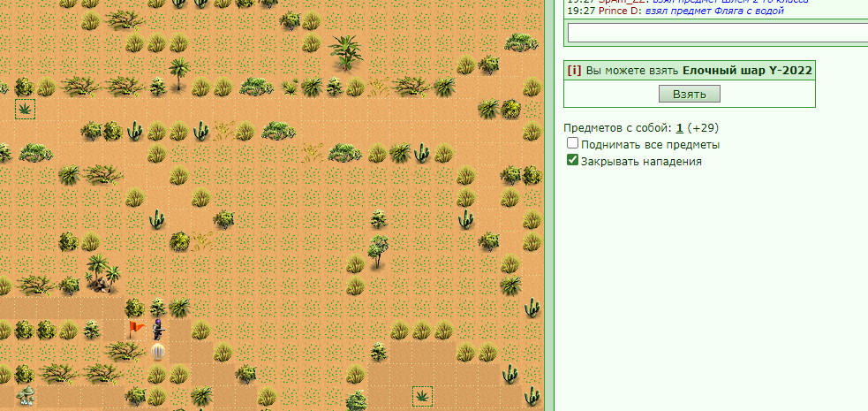Screen dimensions: 868x411
Task: Open the inventory count link showing 1
Action: click(x=679, y=128)
